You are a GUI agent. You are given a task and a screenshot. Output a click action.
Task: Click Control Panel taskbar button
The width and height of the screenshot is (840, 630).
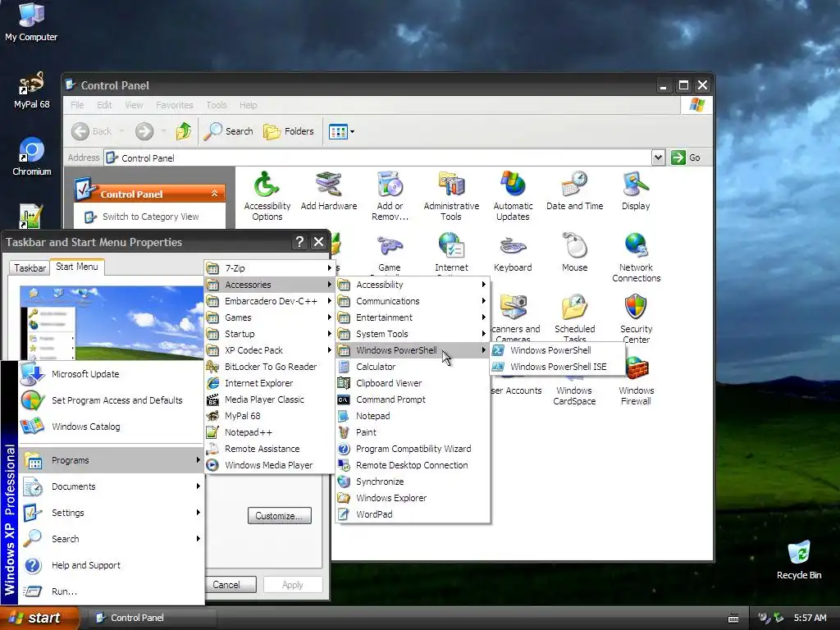point(152,618)
